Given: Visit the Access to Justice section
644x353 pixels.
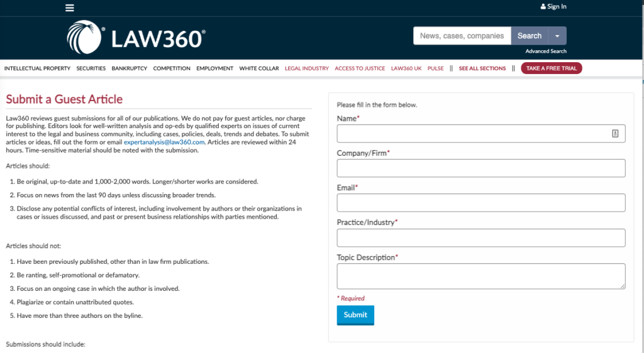Looking at the screenshot, I should coord(360,68).
